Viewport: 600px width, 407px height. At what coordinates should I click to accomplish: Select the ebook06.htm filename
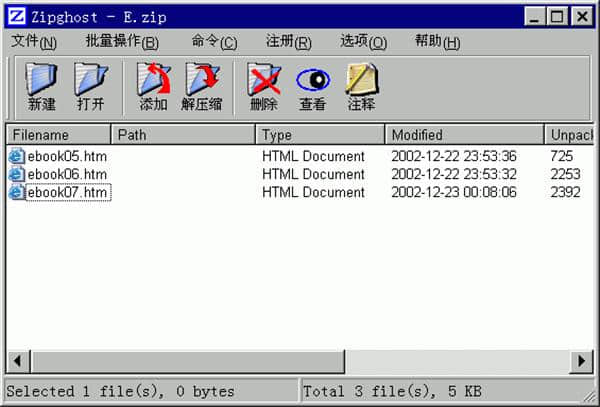(x=67, y=174)
